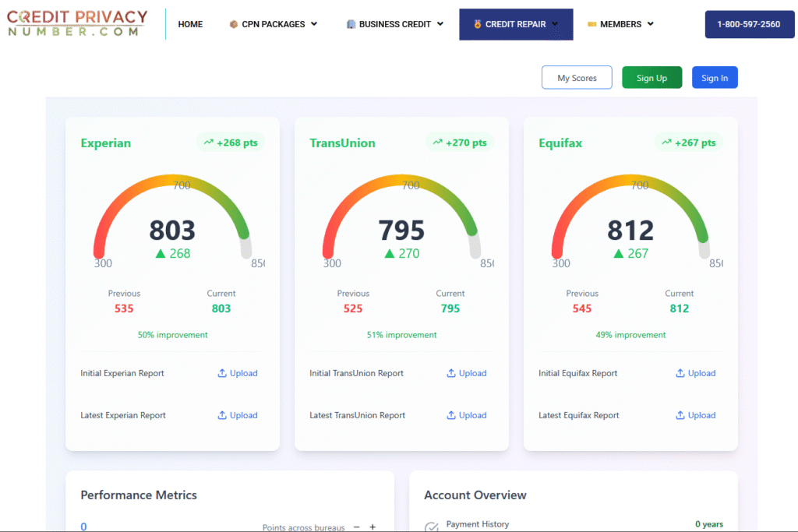
Task: Click the upload icon for Latest Experian Report
Action: pos(222,415)
